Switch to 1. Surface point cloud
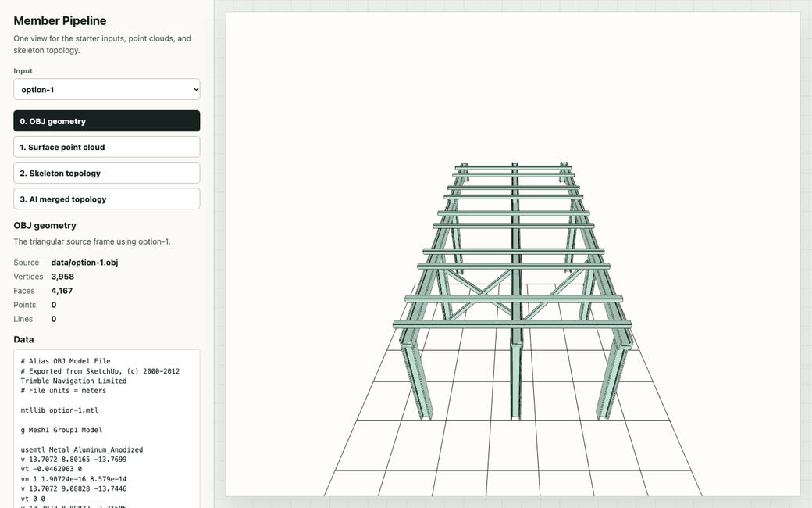812x508 pixels. (107, 147)
